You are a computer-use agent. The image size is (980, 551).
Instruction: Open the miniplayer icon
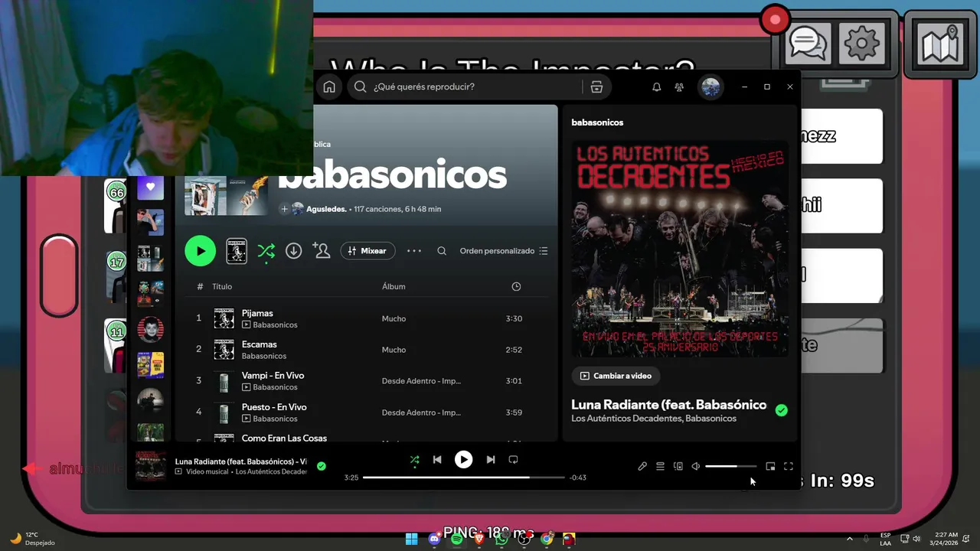click(x=770, y=466)
